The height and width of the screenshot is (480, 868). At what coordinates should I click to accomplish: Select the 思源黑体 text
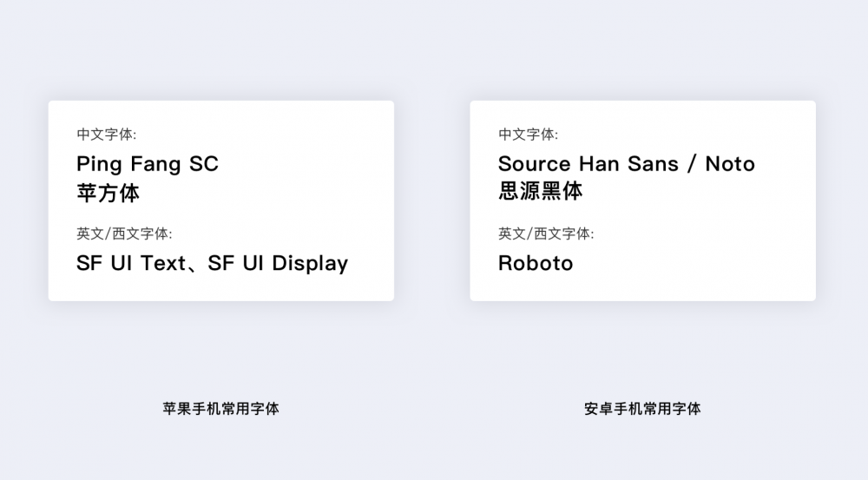(540, 192)
